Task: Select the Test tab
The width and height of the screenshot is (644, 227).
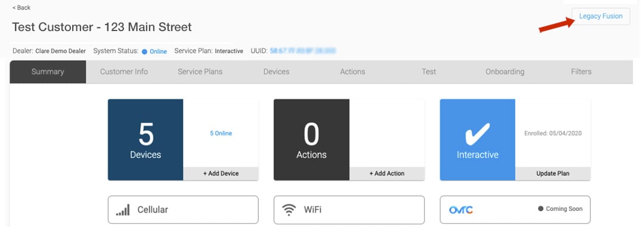Action: 429,72
